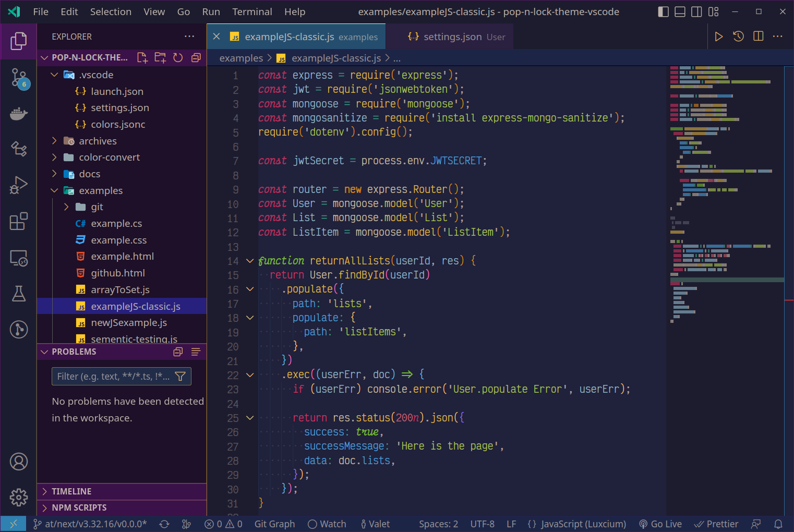Expand the docs folder
Image resolution: width=794 pixels, height=532 pixels.
pos(54,174)
